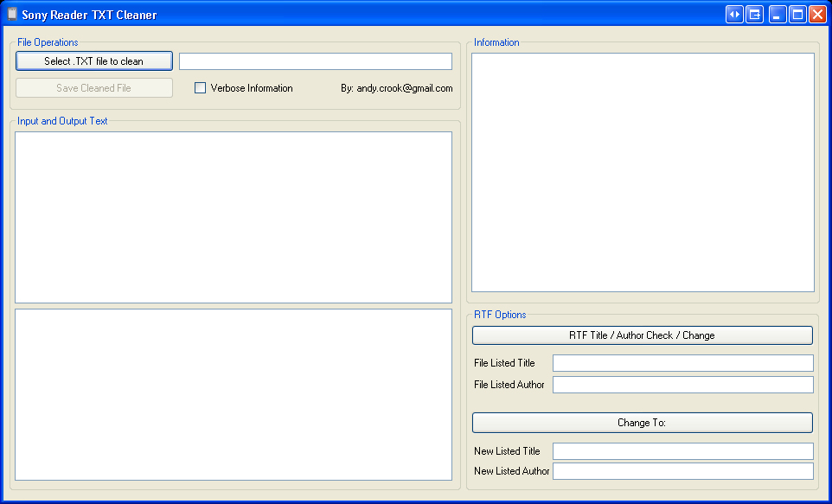Click the 'Information' group label
This screenshot has height=504, width=832.
pyautogui.click(x=496, y=42)
